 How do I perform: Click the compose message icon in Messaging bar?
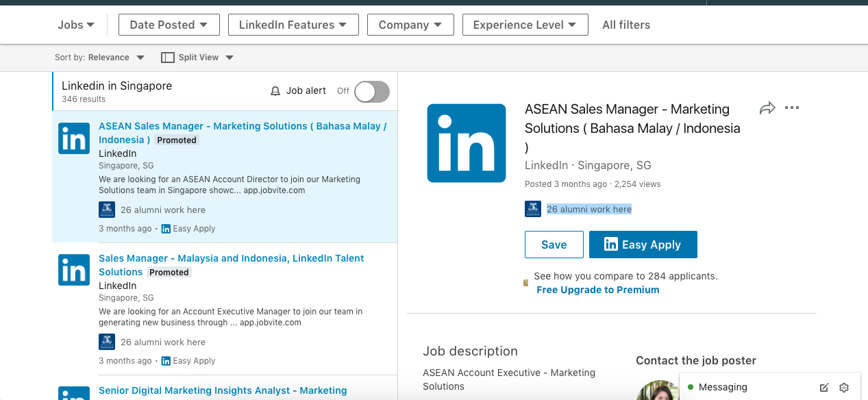pyautogui.click(x=824, y=388)
